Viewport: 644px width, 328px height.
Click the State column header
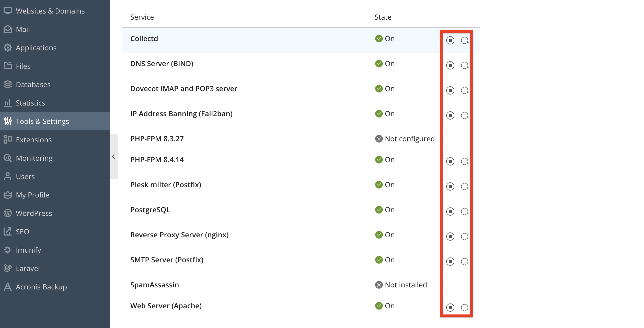tap(383, 17)
